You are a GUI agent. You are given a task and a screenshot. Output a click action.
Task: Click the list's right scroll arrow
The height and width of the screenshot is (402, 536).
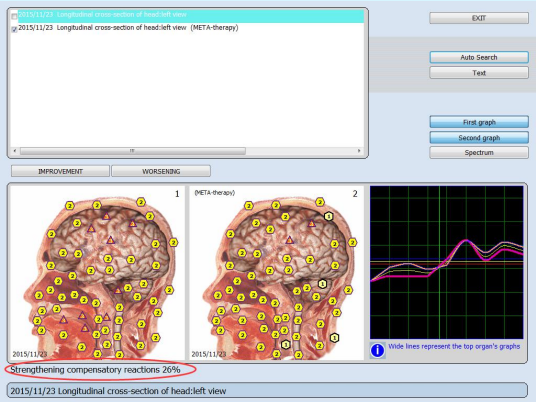point(359,151)
